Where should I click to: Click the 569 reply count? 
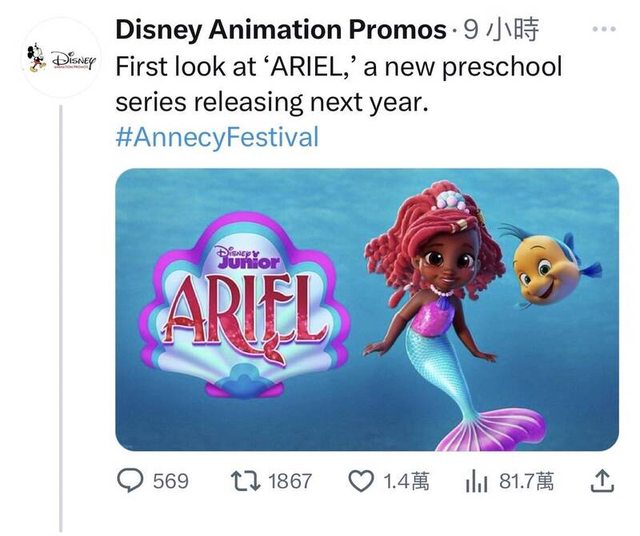coord(171,482)
